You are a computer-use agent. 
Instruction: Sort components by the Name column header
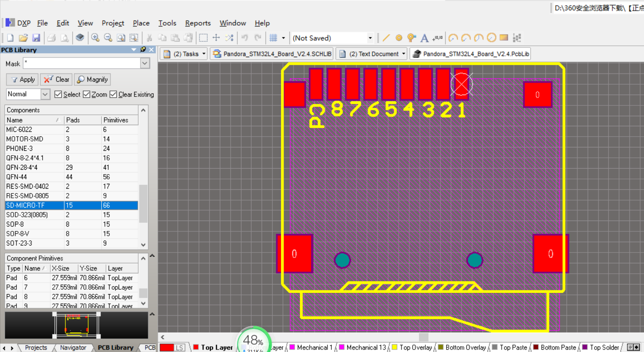click(34, 120)
